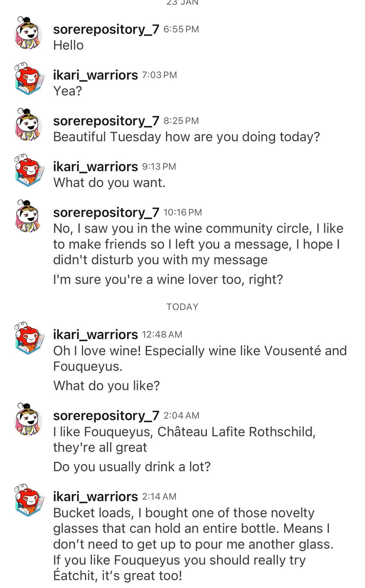Tap the 10:16 PM timestamp

[x=182, y=212]
